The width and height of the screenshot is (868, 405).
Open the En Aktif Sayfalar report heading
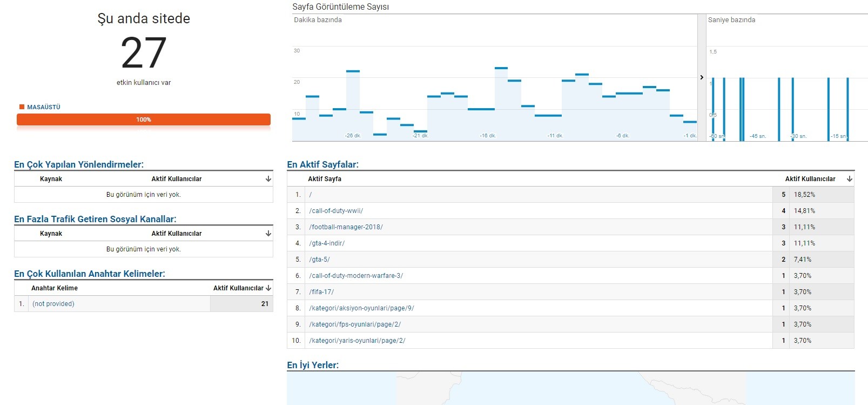click(322, 164)
